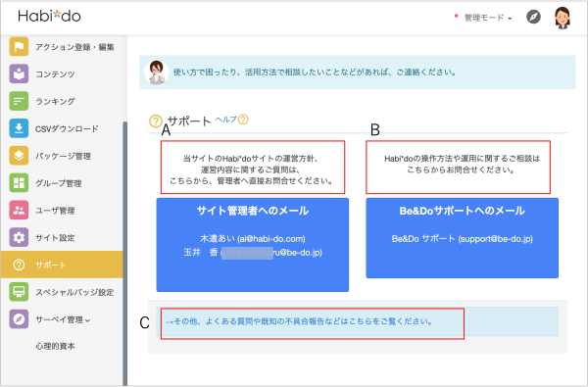Open the 管理モード dropdown
Viewport: 588px width, 387px height.
(487, 18)
